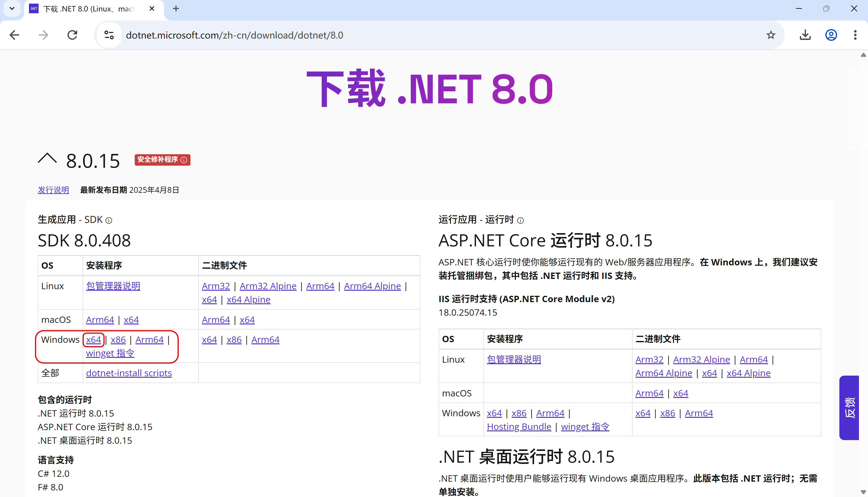Image resolution: width=868 pixels, height=497 pixels.
Task: Download SDK Linux x64 binary
Action: point(209,300)
